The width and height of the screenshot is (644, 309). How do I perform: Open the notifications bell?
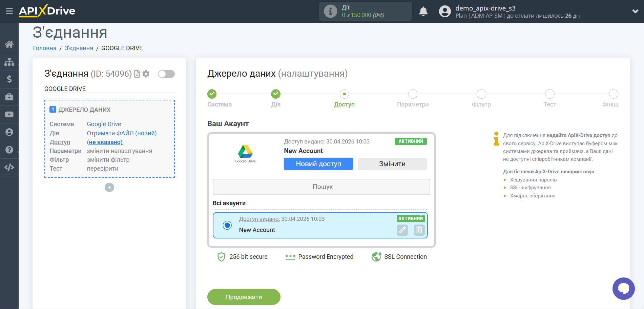pos(423,12)
